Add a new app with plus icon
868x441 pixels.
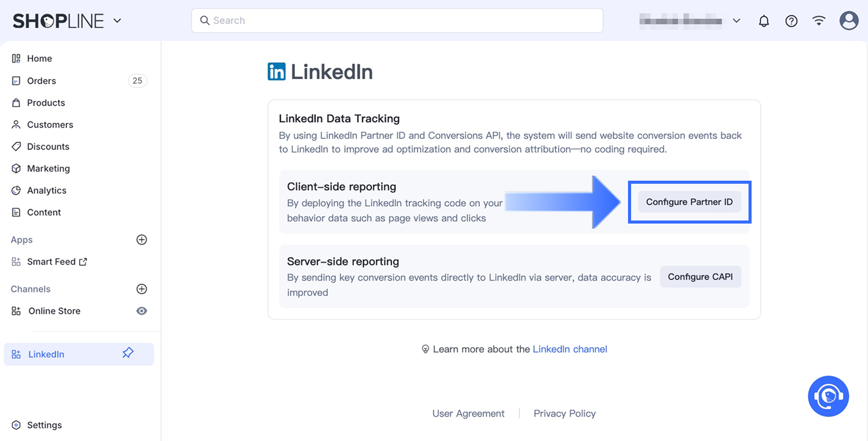coord(142,240)
